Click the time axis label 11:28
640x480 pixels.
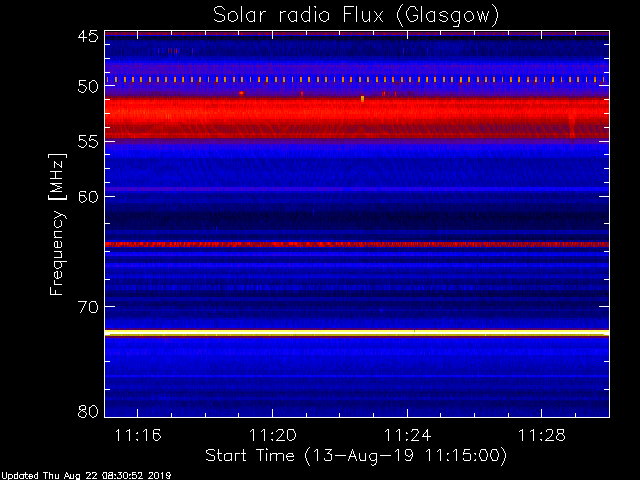pyautogui.click(x=542, y=436)
